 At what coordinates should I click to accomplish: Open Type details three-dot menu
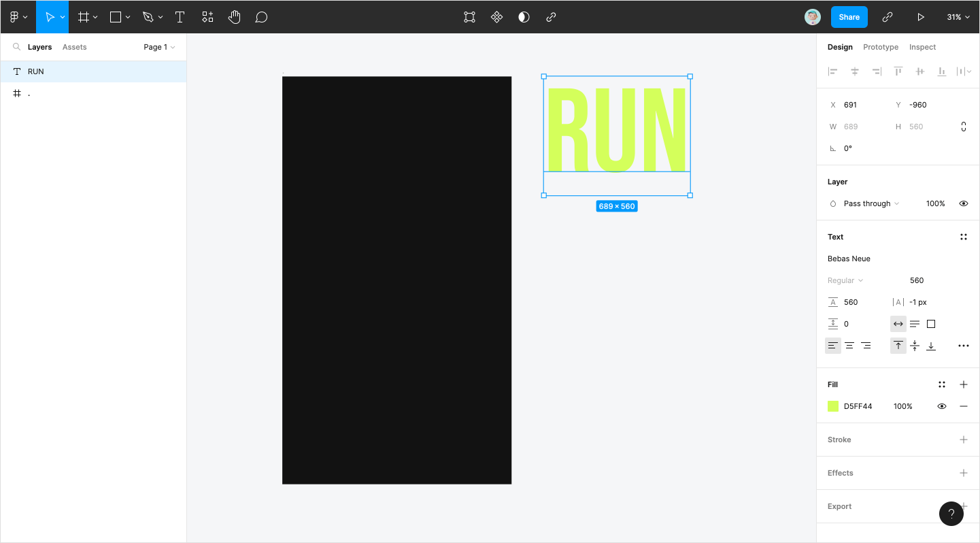pos(963,346)
